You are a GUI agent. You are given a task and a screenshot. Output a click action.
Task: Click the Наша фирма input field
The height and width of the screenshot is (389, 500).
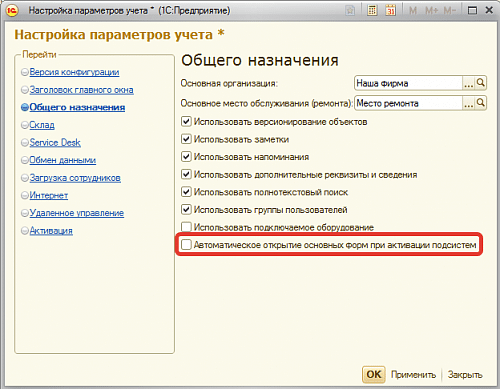409,83
